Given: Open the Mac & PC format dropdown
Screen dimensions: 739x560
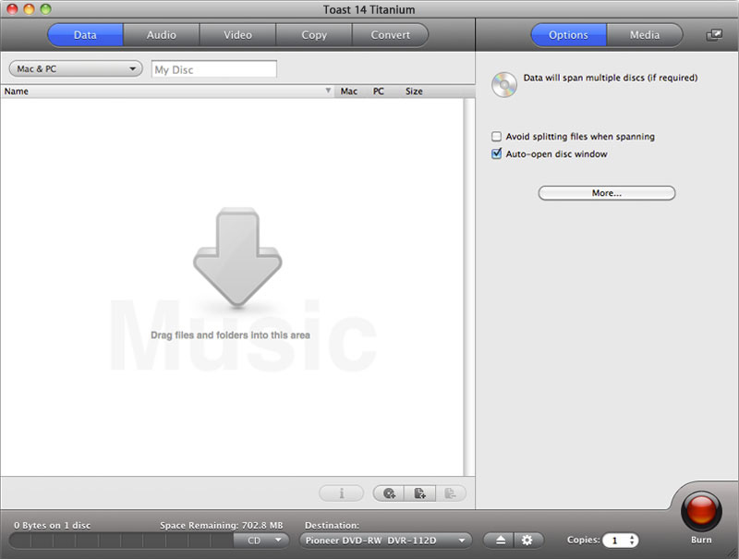Looking at the screenshot, I should (76, 69).
